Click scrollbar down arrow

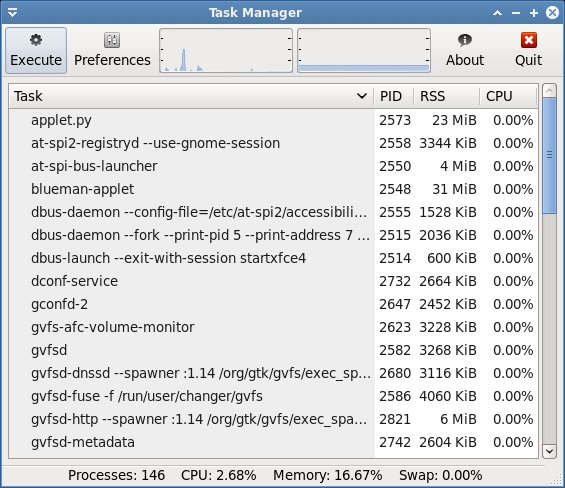[x=550, y=451]
